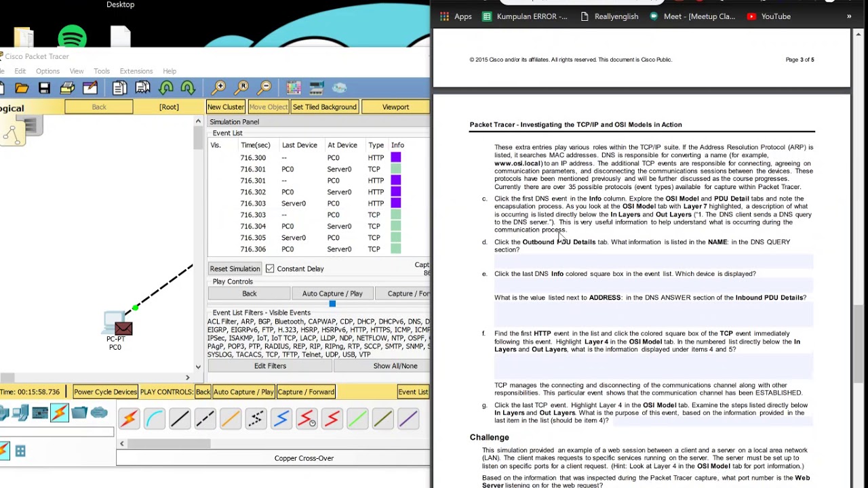Screen dimensions: 868x488
Task: Open the Extensions menu
Action: point(136,71)
